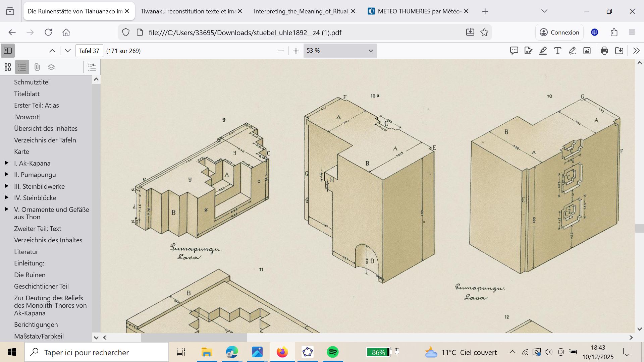Switch to Tiwanaku reconstitution tab
644x362 pixels.
(188, 11)
